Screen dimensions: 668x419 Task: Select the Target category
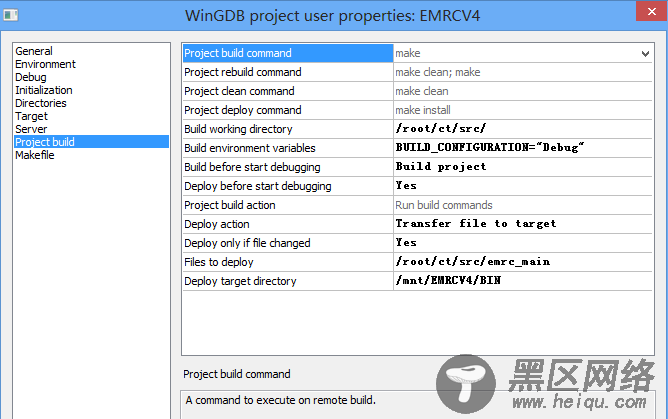(x=32, y=116)
